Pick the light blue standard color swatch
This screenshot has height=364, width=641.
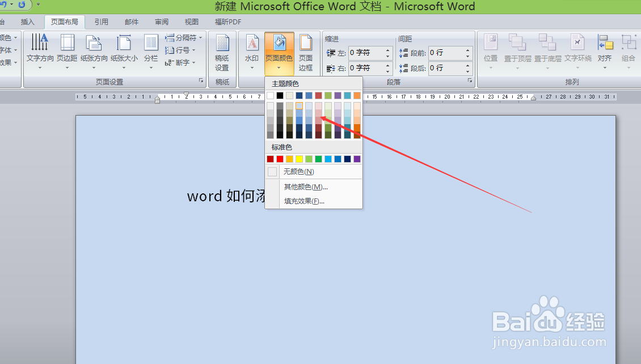pyautogui.click(x=328, y=159)
